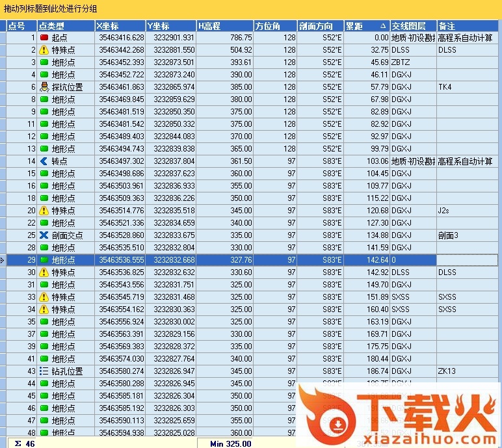The width and height of the screenshot is (502, 448).
Task: Click the Min 325.00 footer summary
Action: [x=225, y=443]
